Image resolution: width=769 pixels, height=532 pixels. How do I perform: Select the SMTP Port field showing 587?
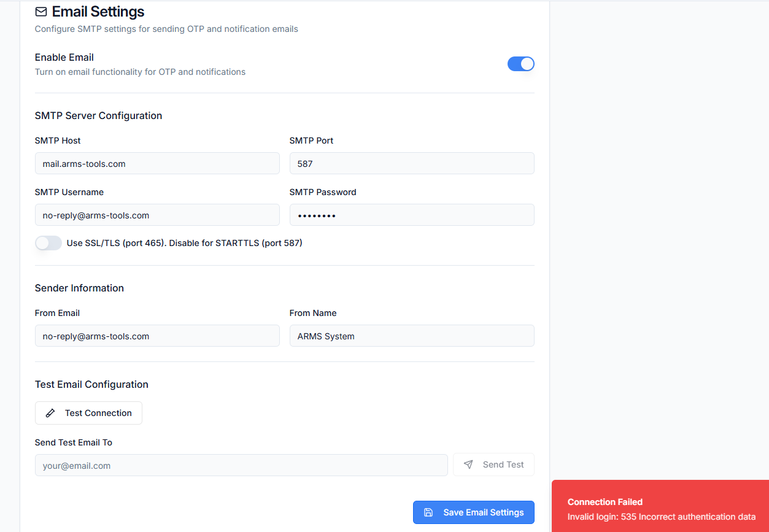[x=411, y=164]
